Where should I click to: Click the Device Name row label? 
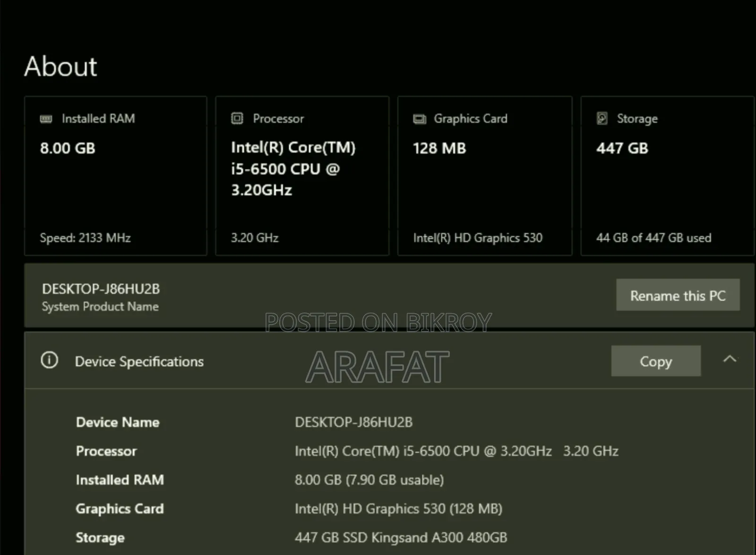click(x=118, y=422)
